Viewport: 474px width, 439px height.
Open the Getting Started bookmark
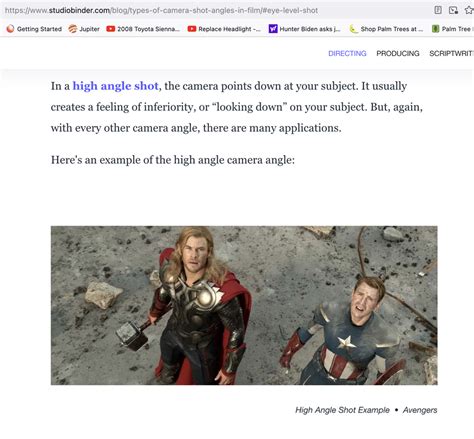click(34, 29)
